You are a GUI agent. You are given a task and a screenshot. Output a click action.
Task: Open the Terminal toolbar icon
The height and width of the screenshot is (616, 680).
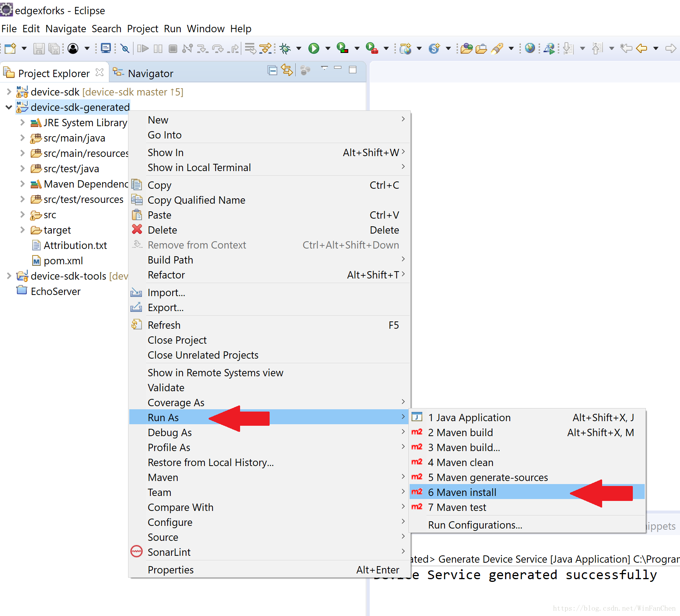click(x=105, y=48)
